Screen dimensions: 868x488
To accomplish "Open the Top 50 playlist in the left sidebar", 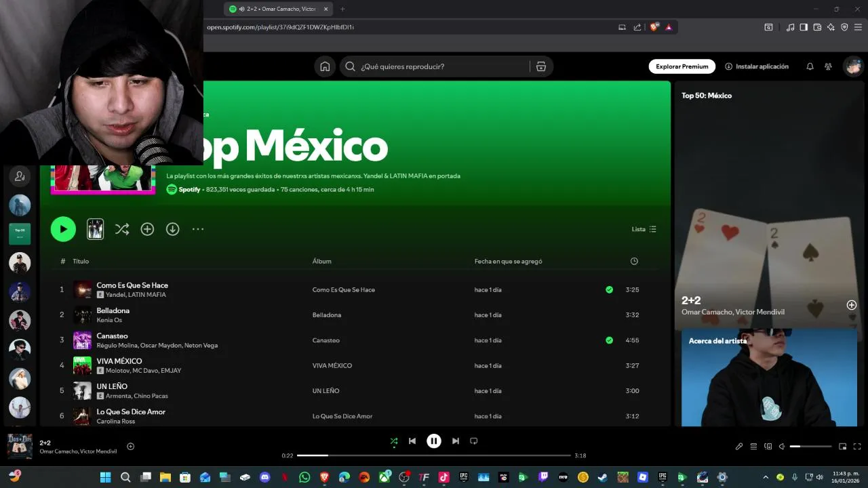I will (x=20, y=234).
